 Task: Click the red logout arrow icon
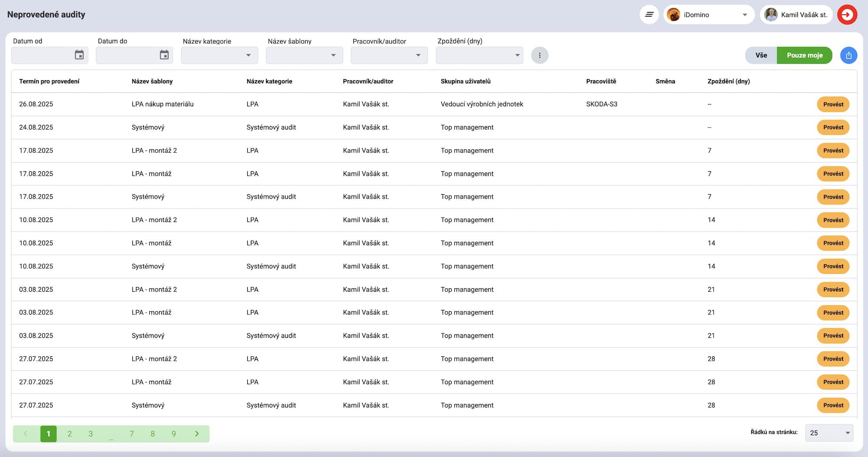[x=847, y=15]
